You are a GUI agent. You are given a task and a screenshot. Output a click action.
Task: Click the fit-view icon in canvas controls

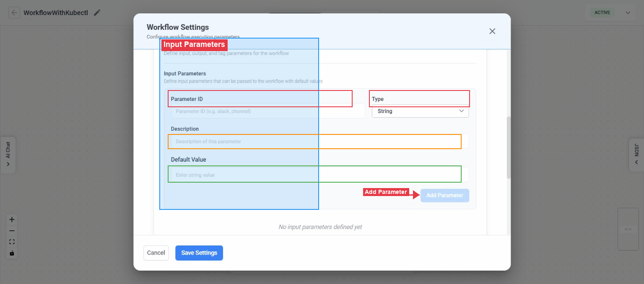pyautogui.click(x=12, y=241)
